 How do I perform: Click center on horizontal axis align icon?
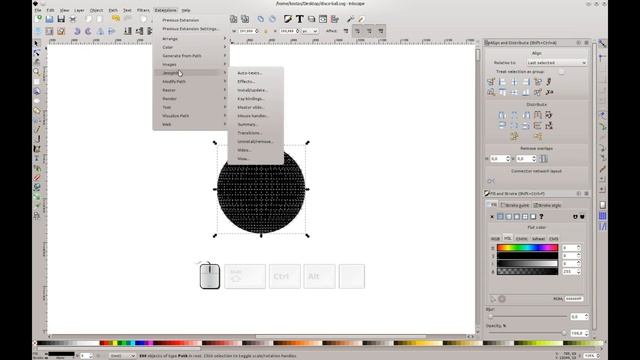pyautogui.click(x=514, y=93)
